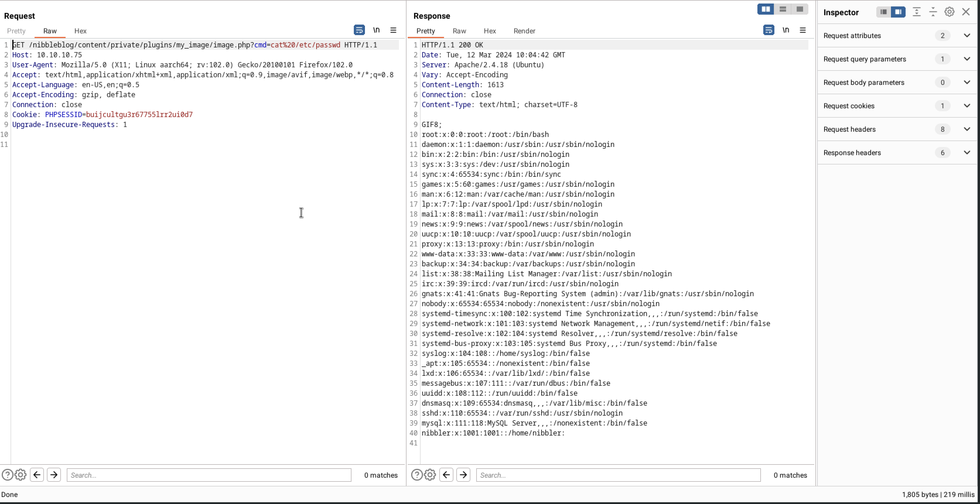The height and width of the screenshot is (504, 980).
Task: Click Server: Apache/2.4.18 header line
Action: (483, 65)
